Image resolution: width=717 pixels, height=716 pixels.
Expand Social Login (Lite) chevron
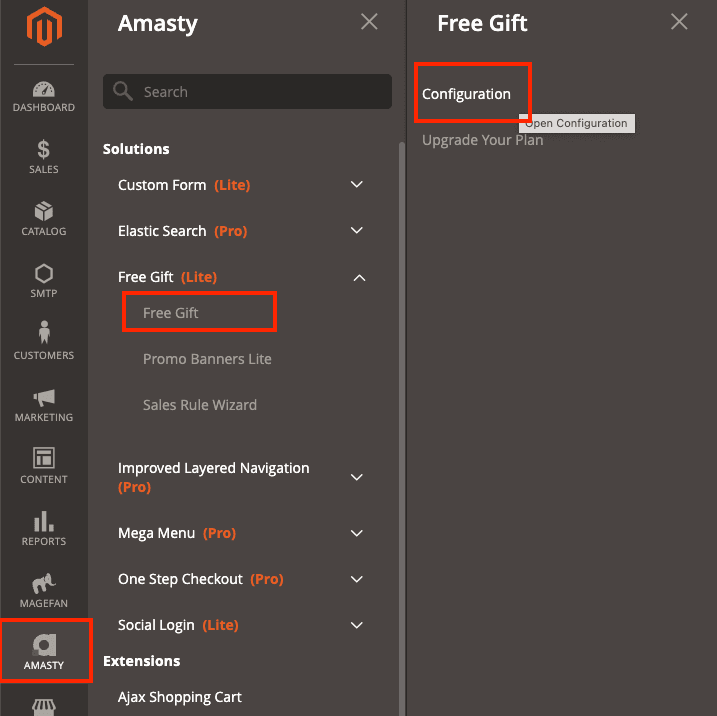coord(357,625)
